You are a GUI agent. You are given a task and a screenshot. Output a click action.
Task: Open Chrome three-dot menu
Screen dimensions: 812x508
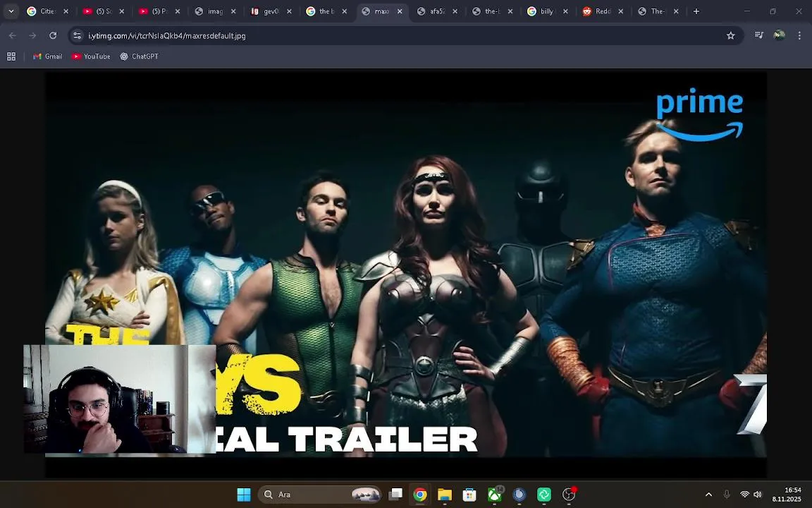pyautogui.click(x=799, y=35)
